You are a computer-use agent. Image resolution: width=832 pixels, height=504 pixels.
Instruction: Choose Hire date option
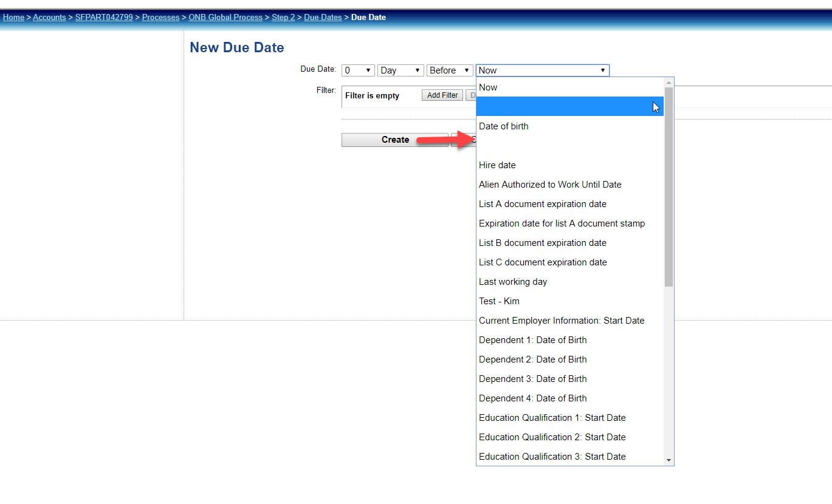(570, 165)
